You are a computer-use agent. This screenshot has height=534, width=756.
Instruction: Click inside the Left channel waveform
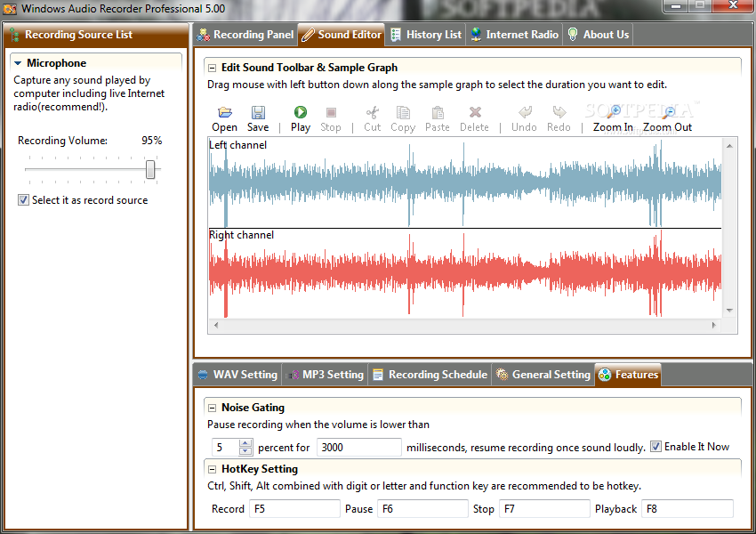pos(465,182)
